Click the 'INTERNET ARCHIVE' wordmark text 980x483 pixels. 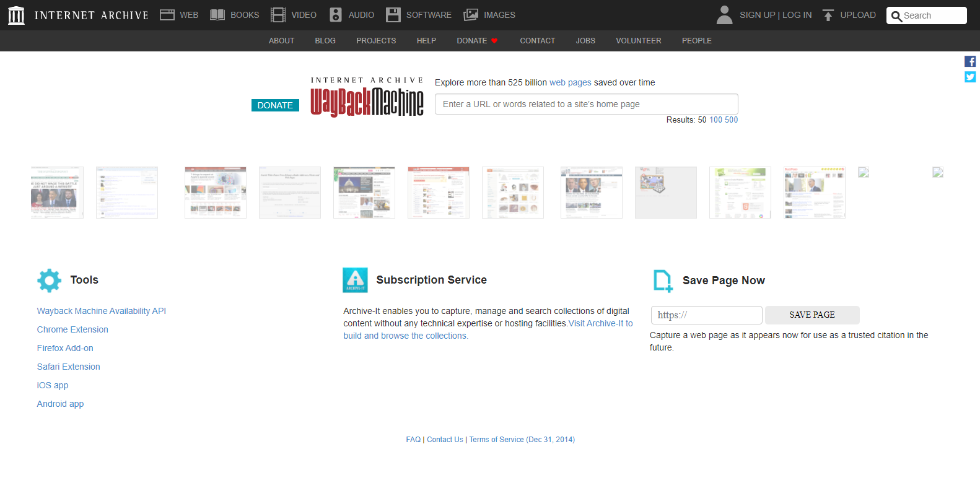tap(92, 15)
